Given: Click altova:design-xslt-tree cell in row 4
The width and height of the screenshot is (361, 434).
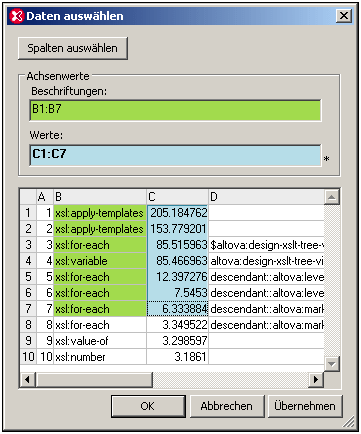Looking at the screenshot, I should pos(266,261).
